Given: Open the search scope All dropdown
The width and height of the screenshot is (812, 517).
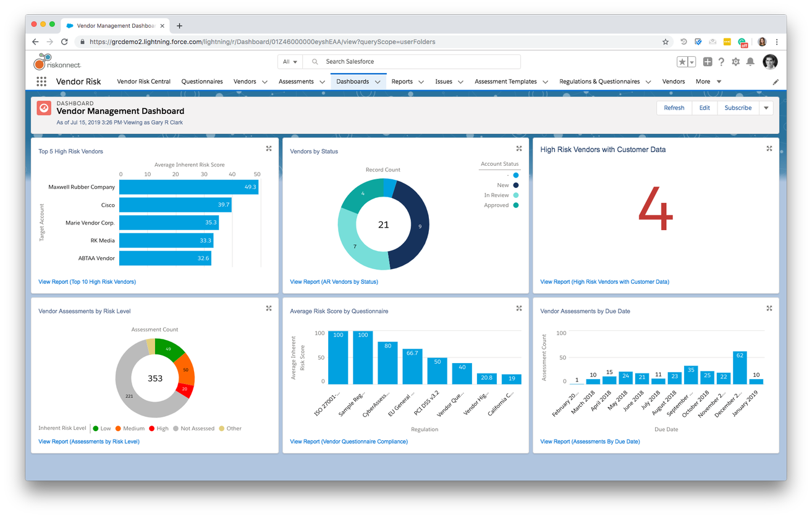Looking at the screenshot, I should 290,62.
